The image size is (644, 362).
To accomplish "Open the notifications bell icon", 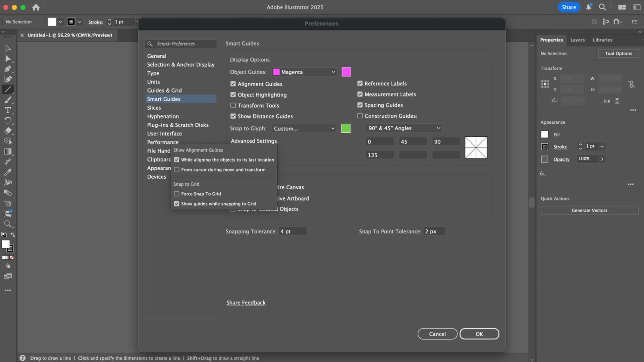I will tap(588, 7).
